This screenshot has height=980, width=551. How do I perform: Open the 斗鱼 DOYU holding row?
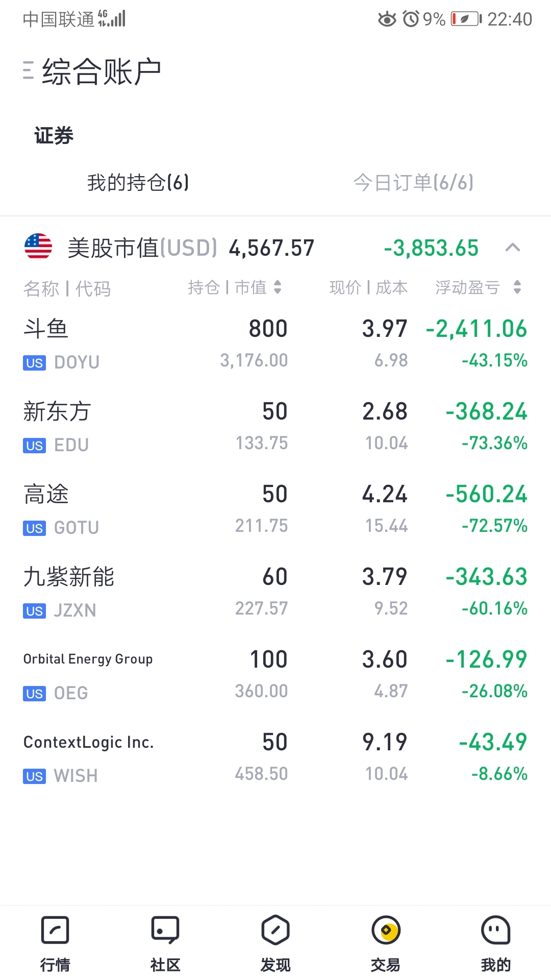tap(275, 344)
